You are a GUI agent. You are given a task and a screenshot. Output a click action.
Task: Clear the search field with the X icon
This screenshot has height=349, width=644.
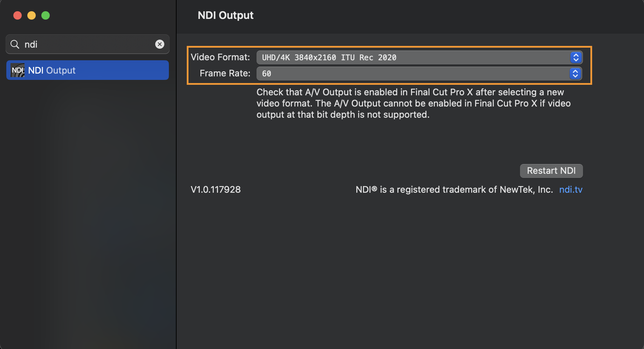[160, 44]
